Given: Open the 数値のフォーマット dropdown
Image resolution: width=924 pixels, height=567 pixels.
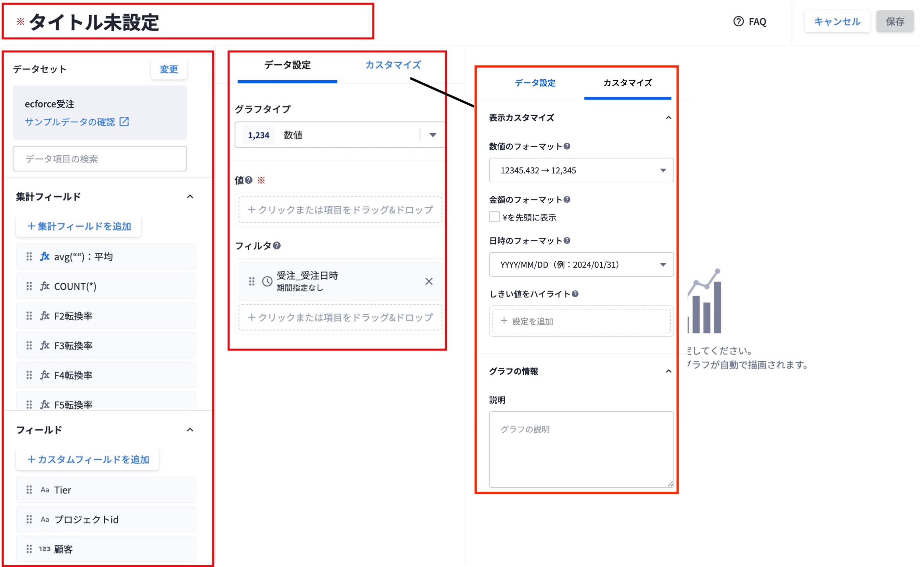Looking at the screenshot, I should click(x=581, y=170).
